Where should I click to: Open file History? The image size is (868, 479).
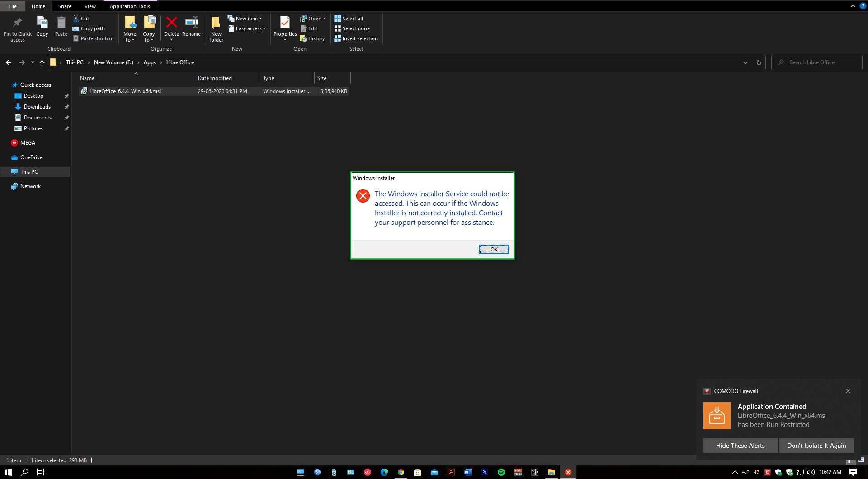312,38
